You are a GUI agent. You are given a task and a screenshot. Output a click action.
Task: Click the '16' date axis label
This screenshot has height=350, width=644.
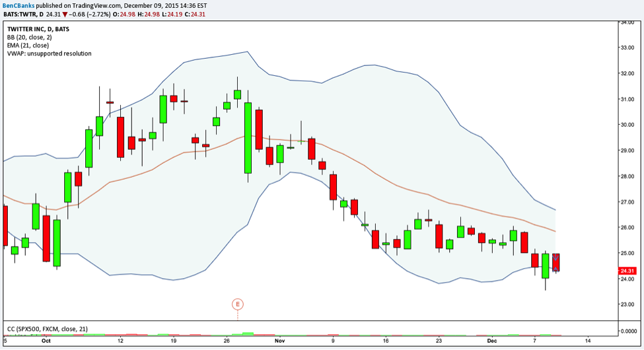pyautogui.click(x=386, y=341)
